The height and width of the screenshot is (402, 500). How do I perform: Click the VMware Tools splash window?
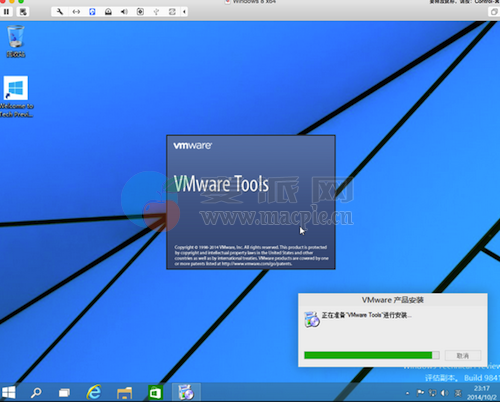pyautogui.click(x=251, y=202)
